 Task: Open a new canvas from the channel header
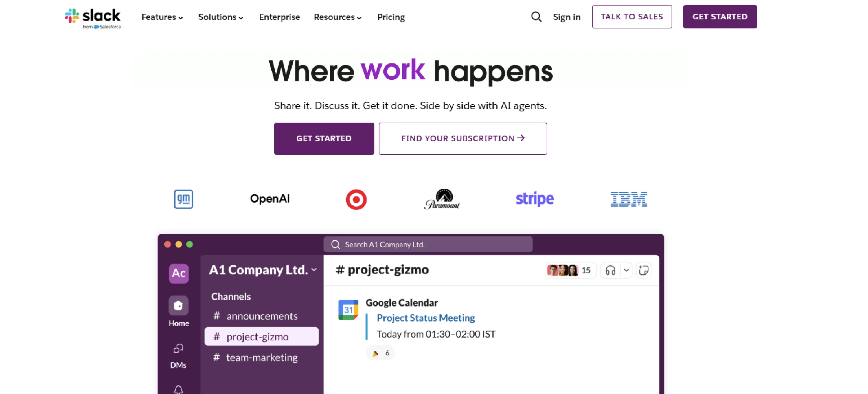644,270
